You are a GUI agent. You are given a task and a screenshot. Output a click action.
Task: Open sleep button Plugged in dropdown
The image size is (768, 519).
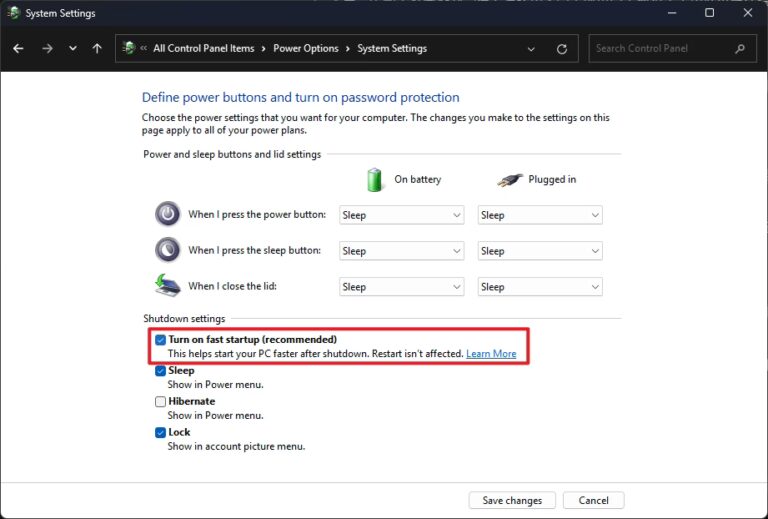(540, 251)
